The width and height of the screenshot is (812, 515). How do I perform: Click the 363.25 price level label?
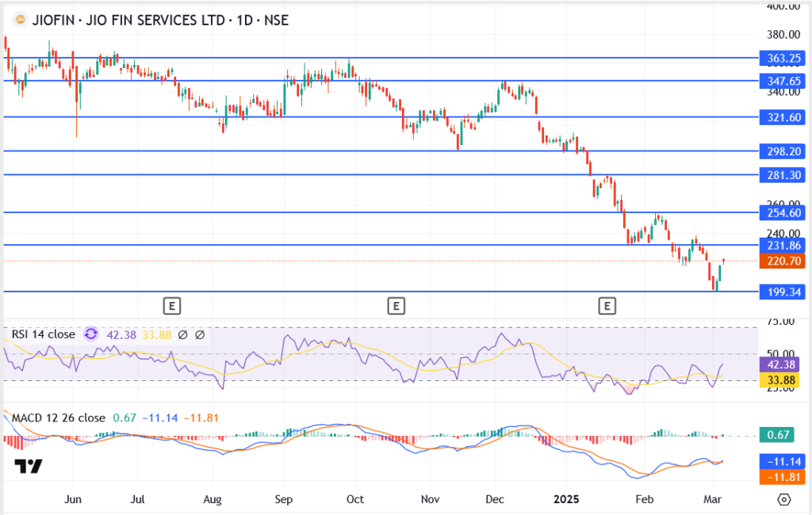782,59
